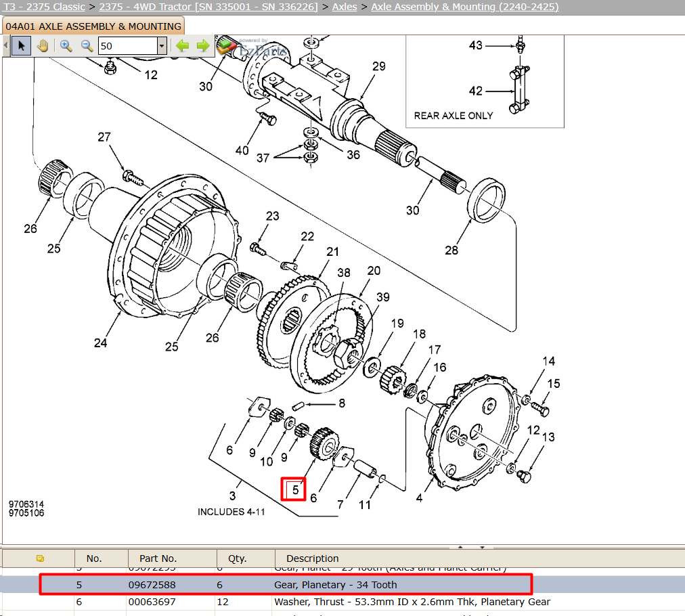
Task: Collapse toolbar with small left arrow
Action: click(x=5, y=46)
